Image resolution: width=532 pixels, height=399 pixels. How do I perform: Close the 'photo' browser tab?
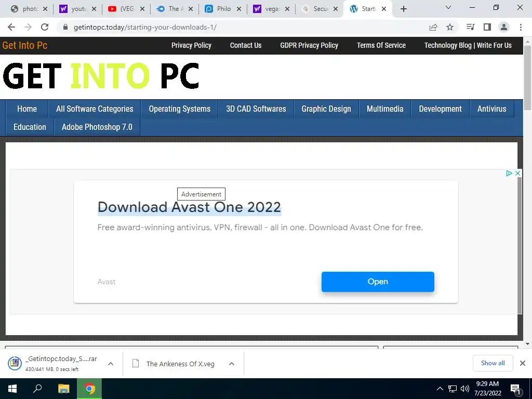45,9
